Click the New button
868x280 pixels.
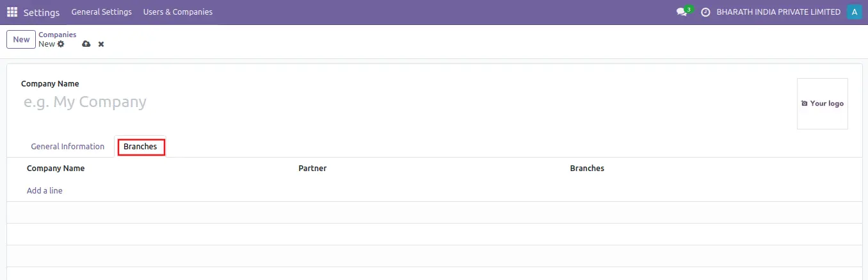[x=21, y=40]
